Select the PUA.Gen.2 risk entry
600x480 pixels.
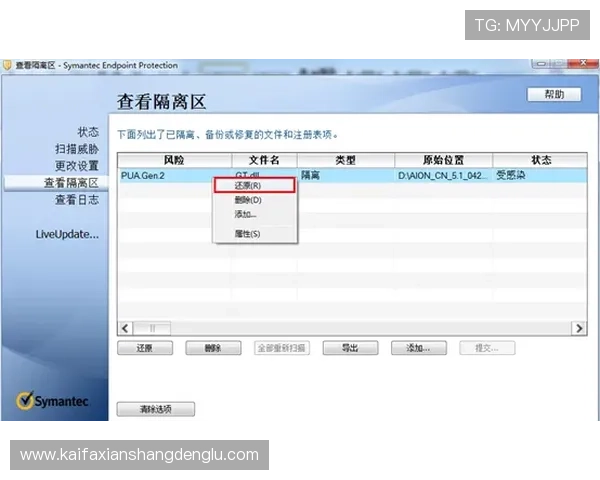[x=143, y=176]
